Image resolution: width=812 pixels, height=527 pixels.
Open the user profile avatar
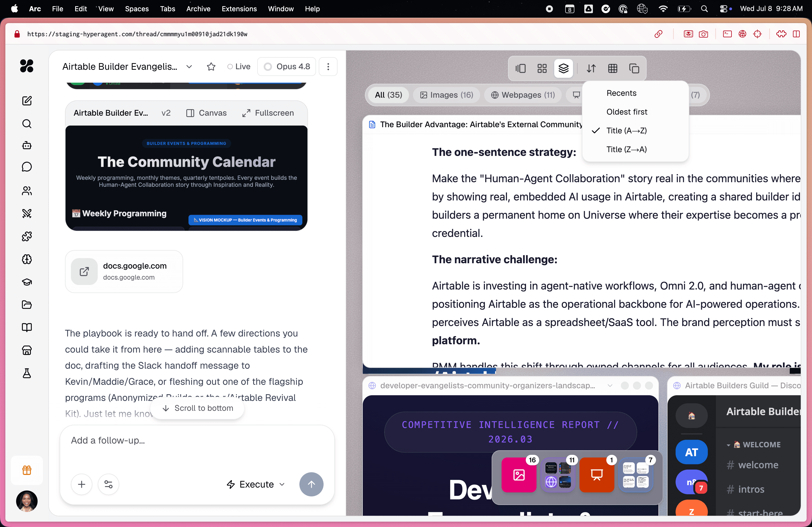tap(27, 501)
